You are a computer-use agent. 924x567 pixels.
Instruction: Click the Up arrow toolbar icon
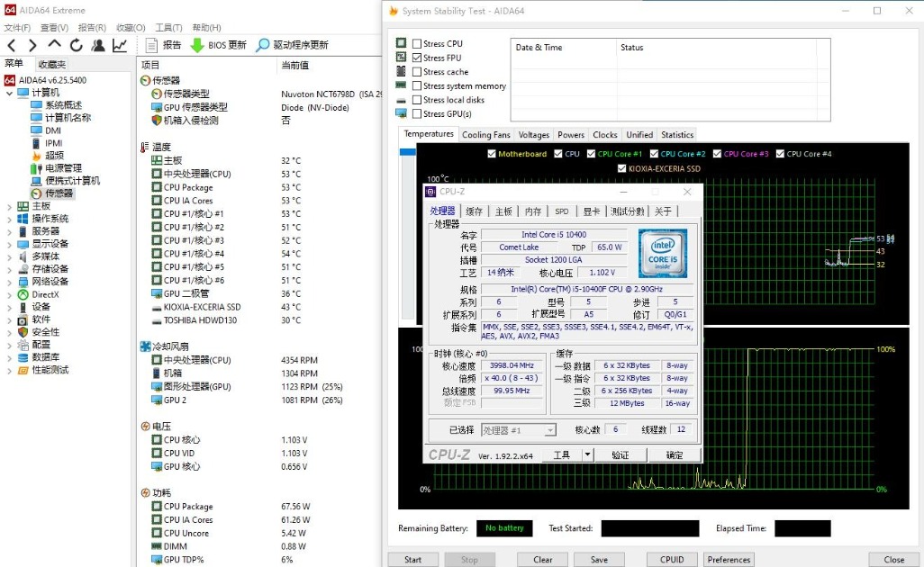[54, 44]
